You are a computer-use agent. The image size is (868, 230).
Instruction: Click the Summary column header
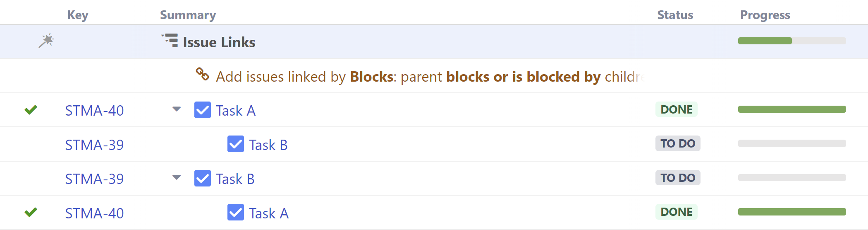coord(188,15)
